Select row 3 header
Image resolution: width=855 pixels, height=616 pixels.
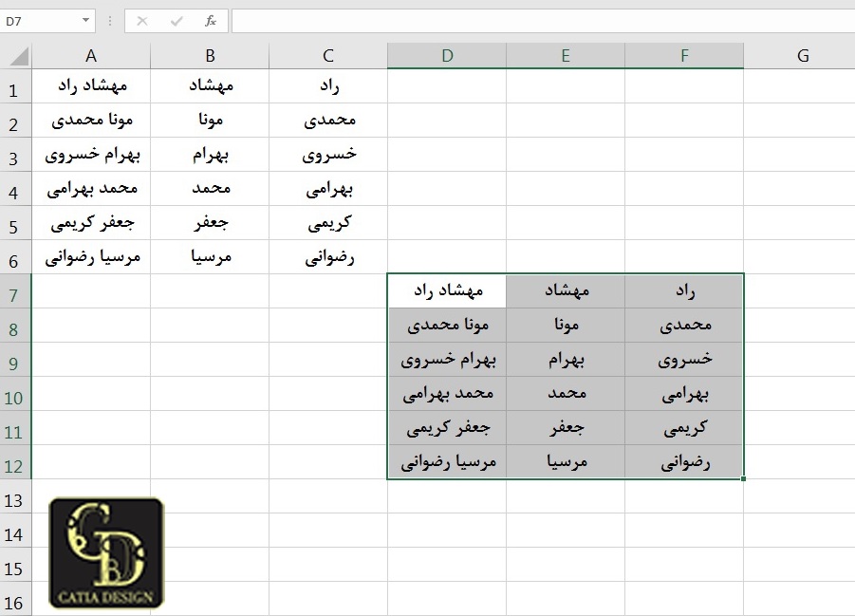click(x=15, y=155)
